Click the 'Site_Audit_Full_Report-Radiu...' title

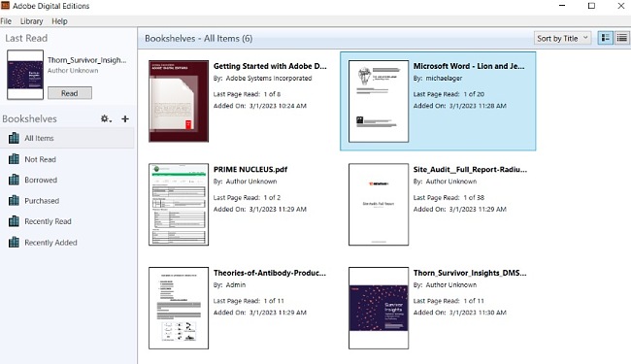pos(470,169)
